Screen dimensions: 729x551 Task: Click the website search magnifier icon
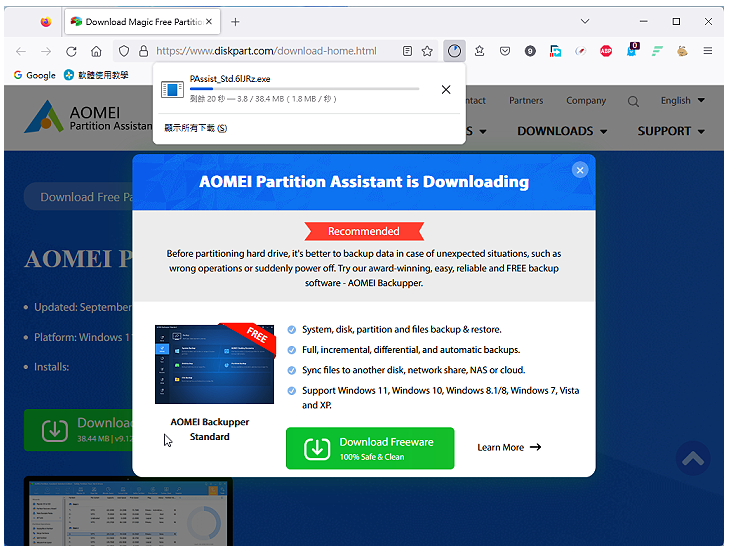(633, 101)
